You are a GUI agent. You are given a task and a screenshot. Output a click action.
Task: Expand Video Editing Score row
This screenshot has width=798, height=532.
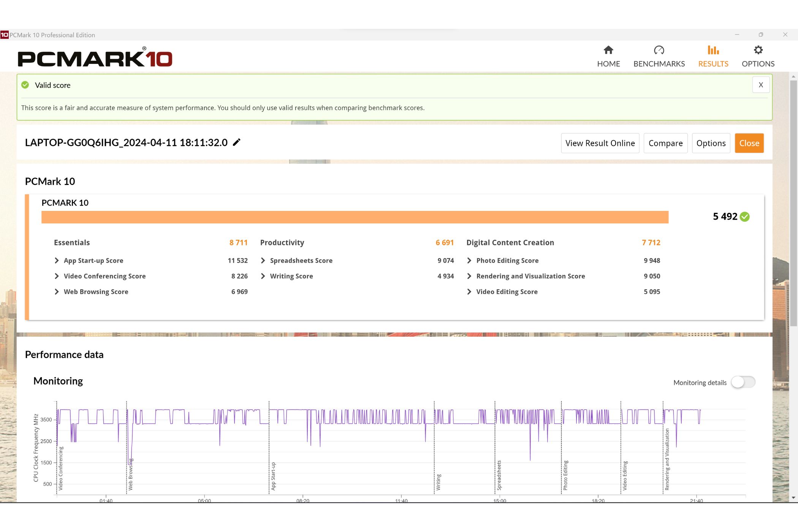469,292
